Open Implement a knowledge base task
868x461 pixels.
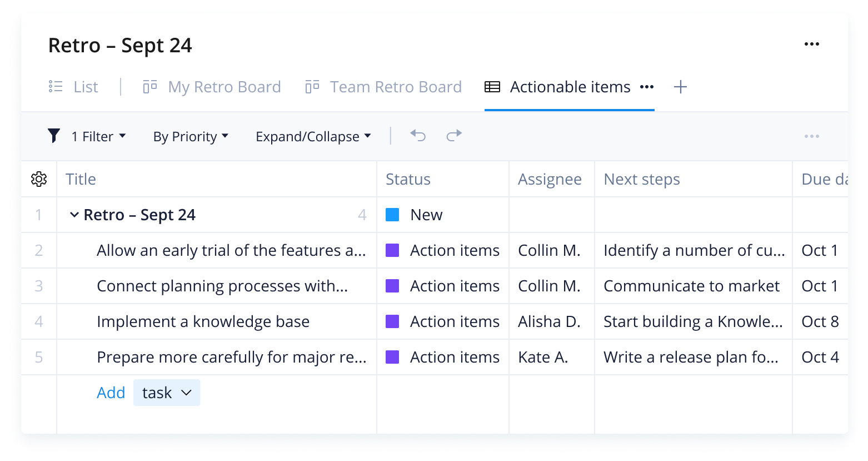pos(203,321)
